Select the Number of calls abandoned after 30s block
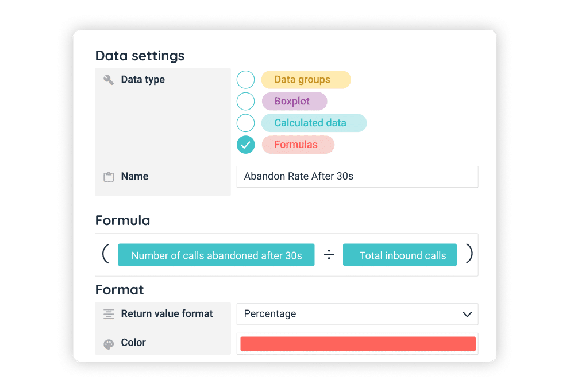This screenshot has width=570, height=392. tap(216, 255)
